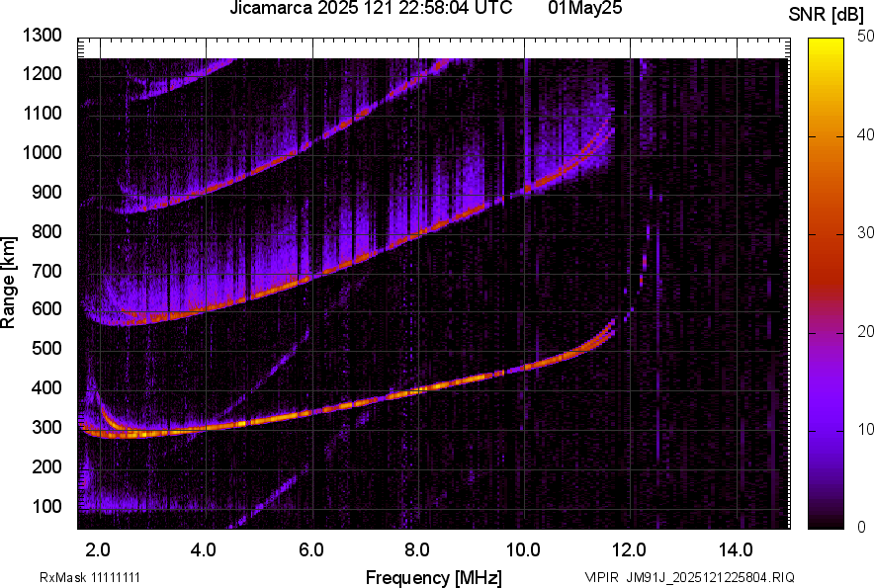874x588 pixels.
Task: Click the file name "JM91J_2025121225804.RIQ"
Action: [710, 577]
